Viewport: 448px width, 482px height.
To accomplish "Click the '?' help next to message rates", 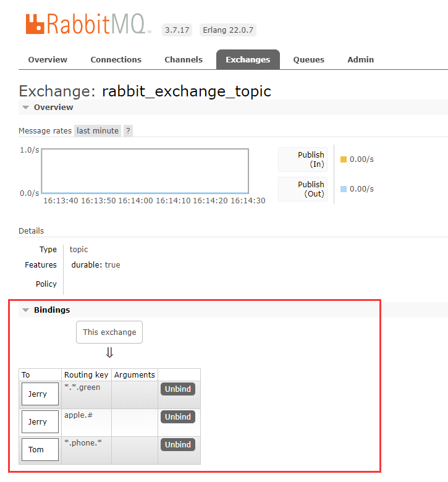I will [x=128, y=130].
